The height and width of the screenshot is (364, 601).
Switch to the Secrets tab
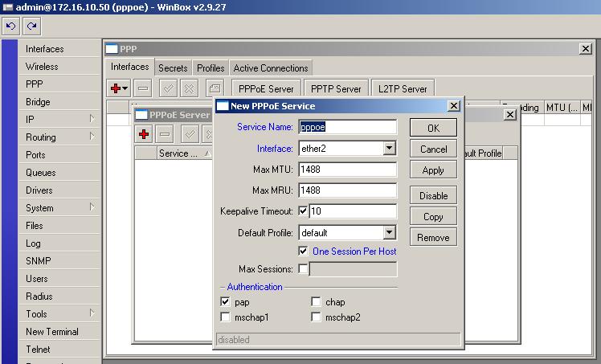(173, 68)
